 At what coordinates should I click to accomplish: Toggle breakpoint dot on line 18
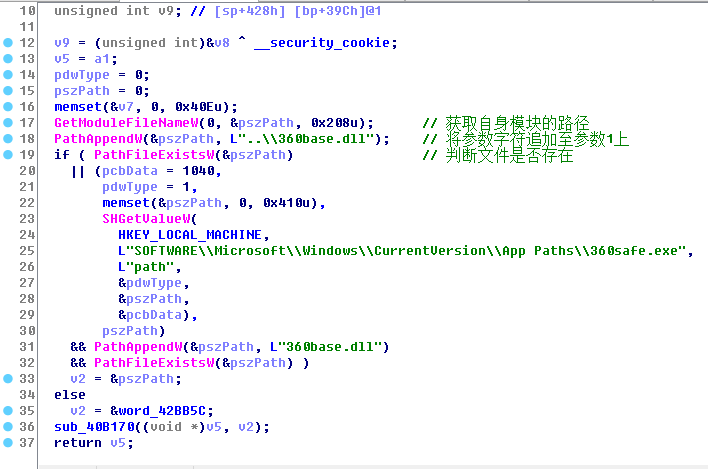(8, 139)
